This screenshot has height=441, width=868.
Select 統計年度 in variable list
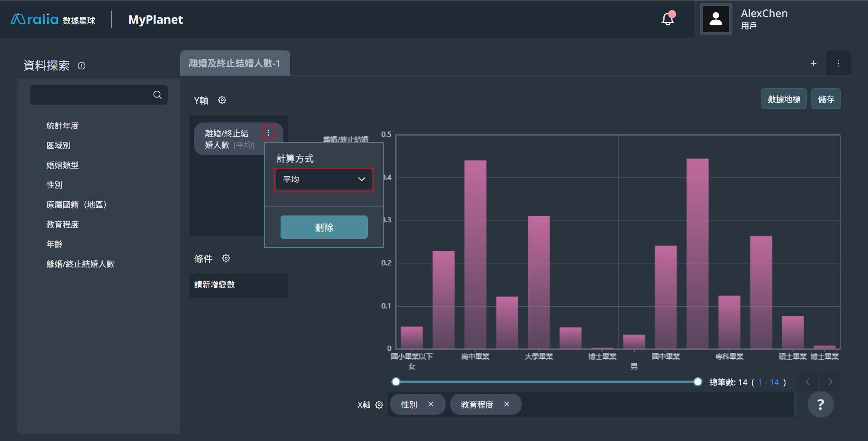[x=62, y=126]
